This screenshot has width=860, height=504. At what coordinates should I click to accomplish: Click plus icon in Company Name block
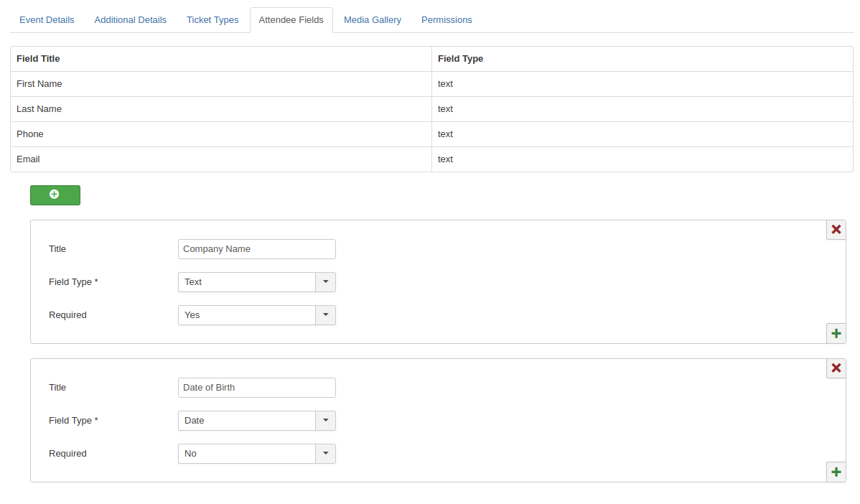coord(836,333)
